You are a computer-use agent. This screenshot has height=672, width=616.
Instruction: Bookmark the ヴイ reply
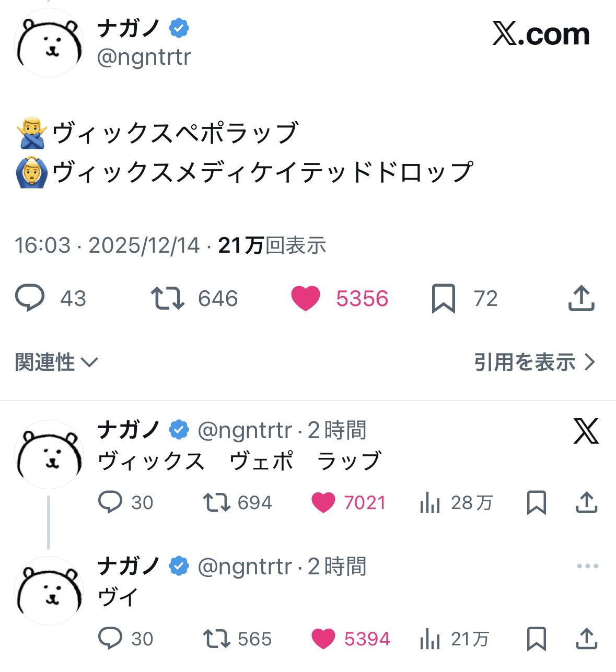click(537, 639)
